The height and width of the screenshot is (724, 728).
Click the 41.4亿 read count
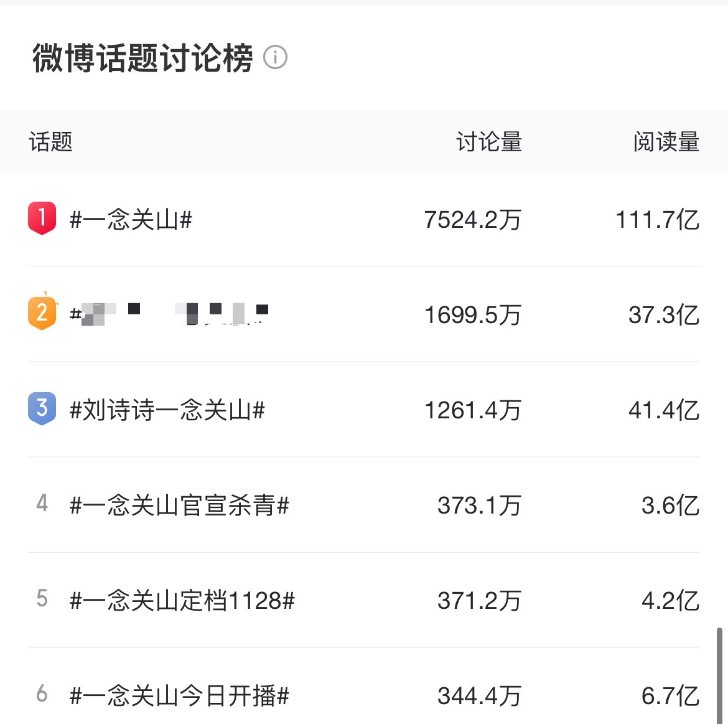(x=664, y=410)
